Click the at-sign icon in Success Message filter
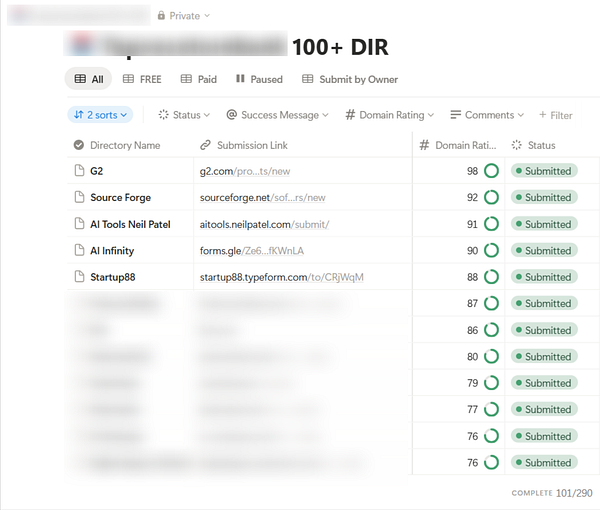The width and height of the screenshot is (600, 510). pyautogui.click(x=232, y=114)
